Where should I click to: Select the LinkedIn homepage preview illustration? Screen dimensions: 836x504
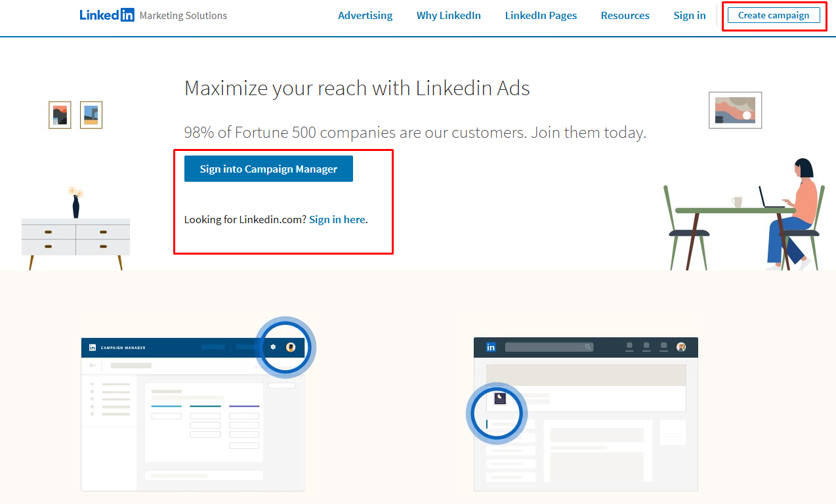click(586, 414)
